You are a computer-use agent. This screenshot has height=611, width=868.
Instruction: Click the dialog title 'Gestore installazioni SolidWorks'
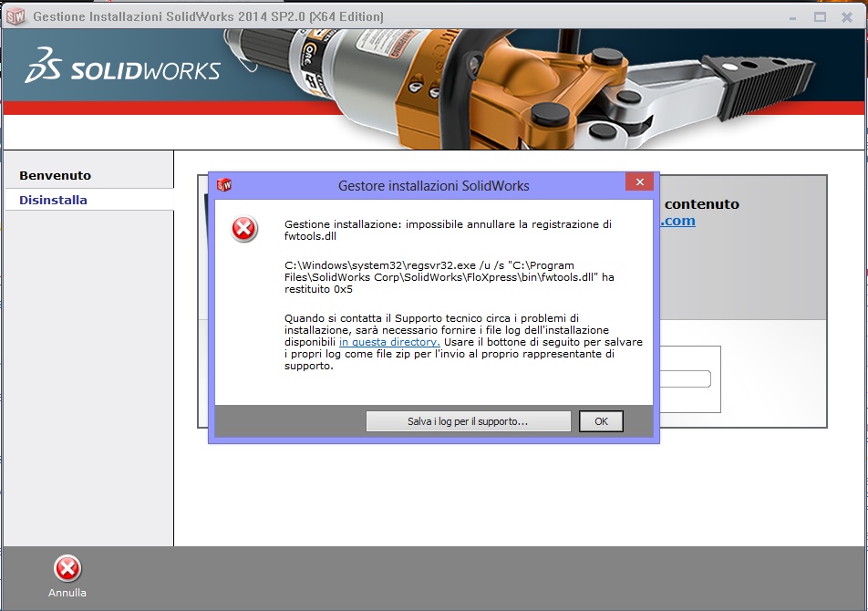point(433,186)
